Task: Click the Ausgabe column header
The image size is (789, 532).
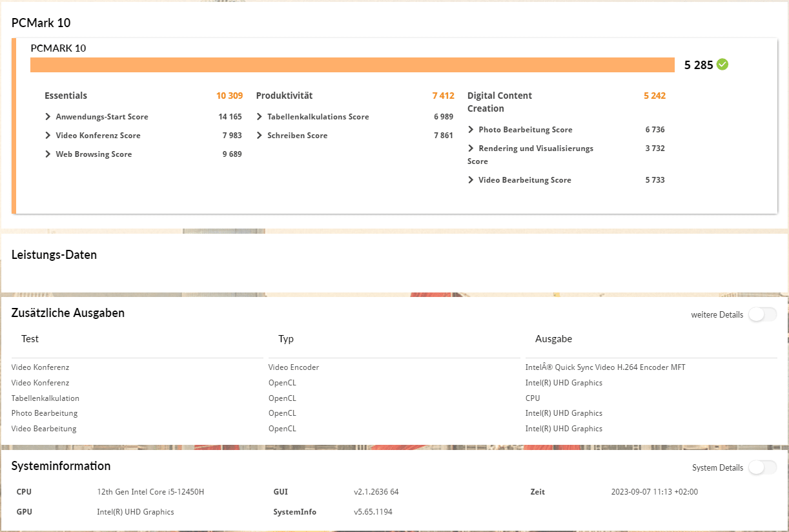Action: (553, 339)
